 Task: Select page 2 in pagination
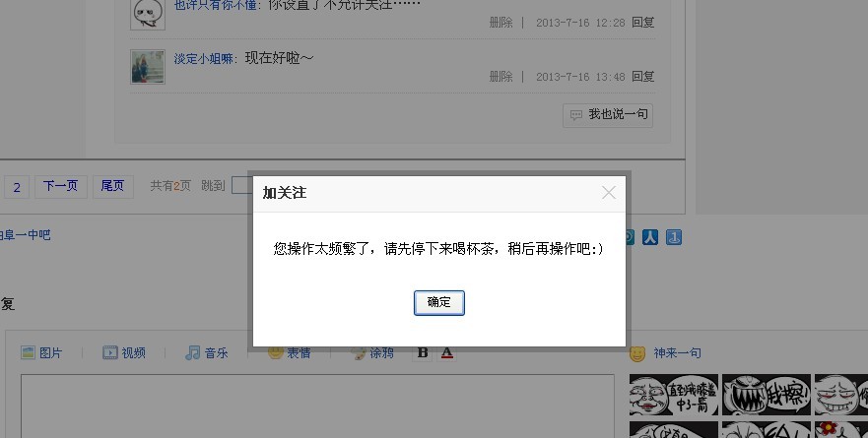pyautogui.click(x=17, y=187)
